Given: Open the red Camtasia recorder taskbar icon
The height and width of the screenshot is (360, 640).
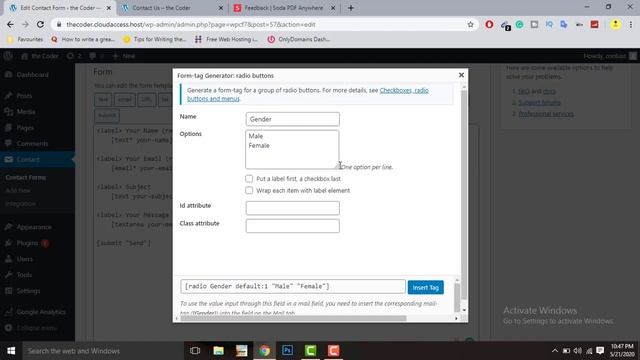Looking at the screenshot, I should pos(333,351).
